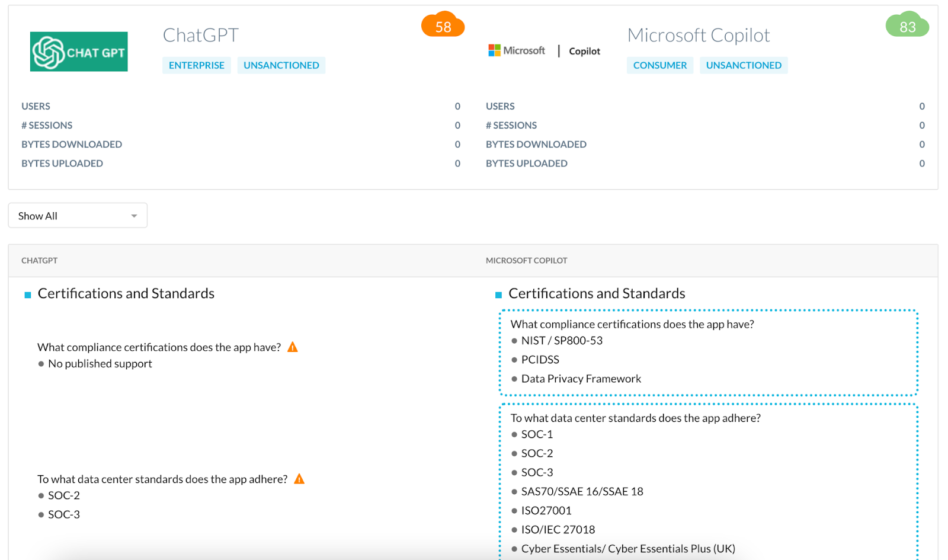The image size is (948, 560).
Task: Click the CONSUMER tag under Microsoft Copilot
Action: [659, 65]
